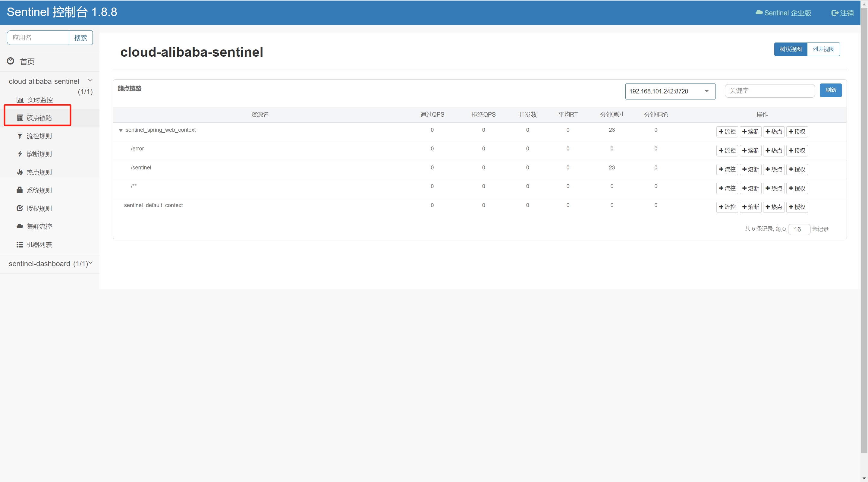Screen dimensions: 868x482
Task: Open 簇点链路 menu item
Action: pyautogui.click(x=39, y=118)
